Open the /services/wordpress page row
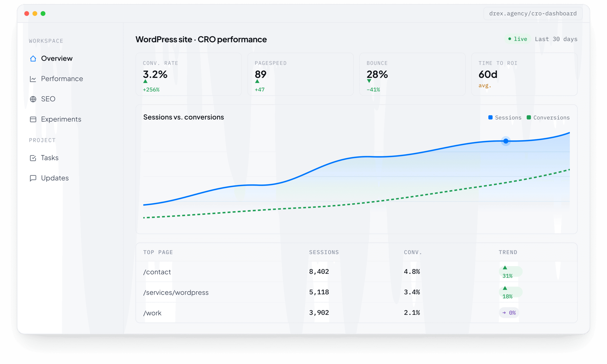Image resolution: width=607 pixels, height=364 pixels. 357,292
